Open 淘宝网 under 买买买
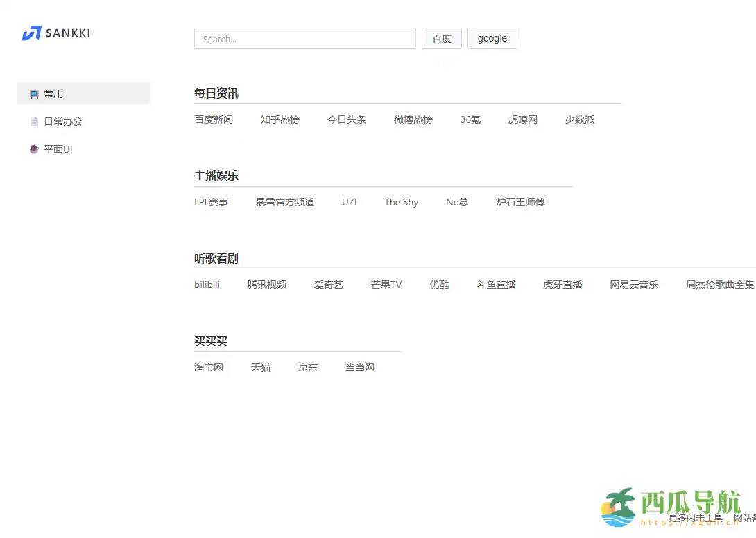 pos(208,367)
